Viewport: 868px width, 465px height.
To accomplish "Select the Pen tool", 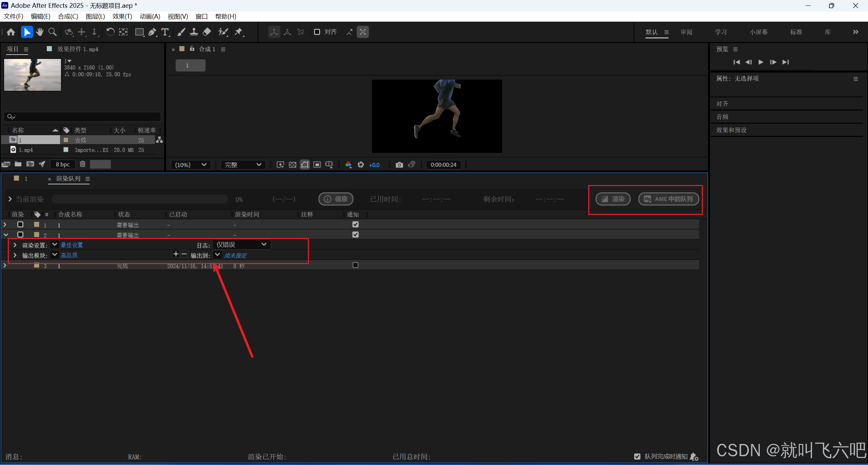I will click(x=152, y=32).
